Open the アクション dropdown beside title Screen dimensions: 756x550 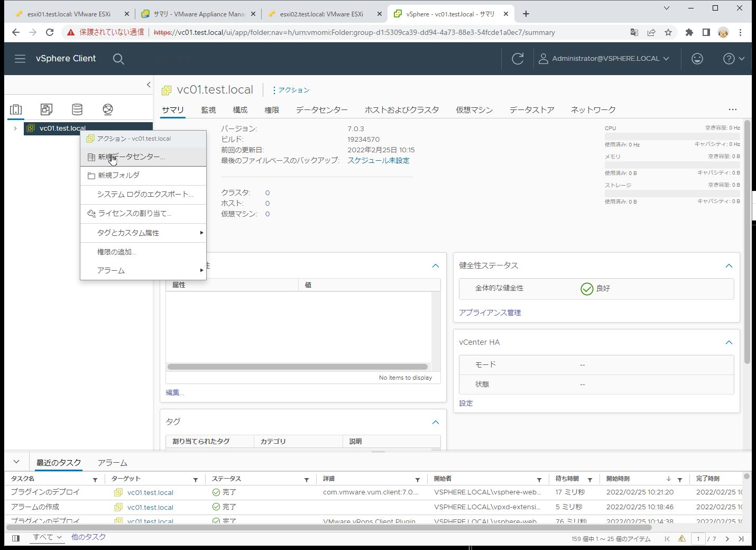pos(291,90)
